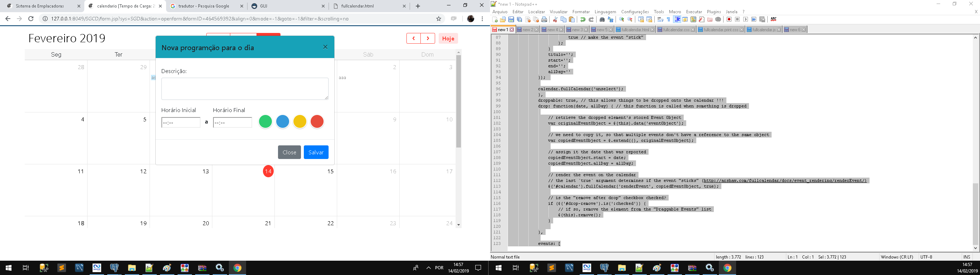Click the Cut scissors icon
Screen dimensions: 980x275
tap(555, 19)
